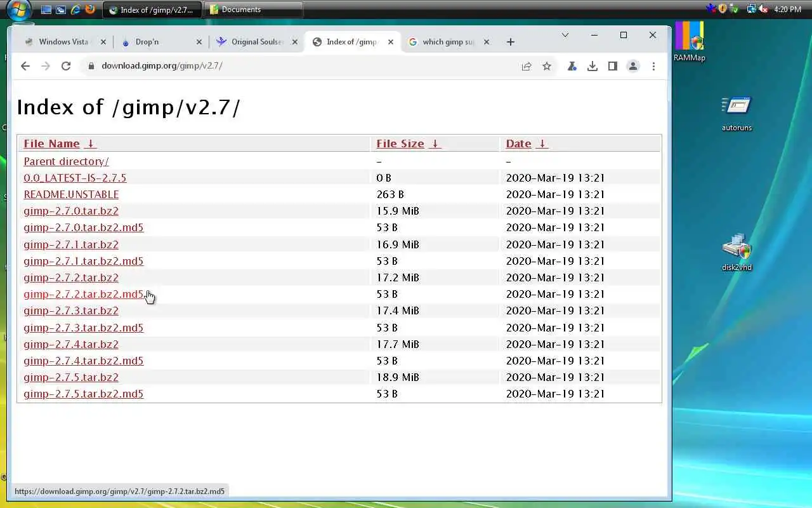Click the volume muted tray icon
The image size is (812, 508).
click(763, 9)
